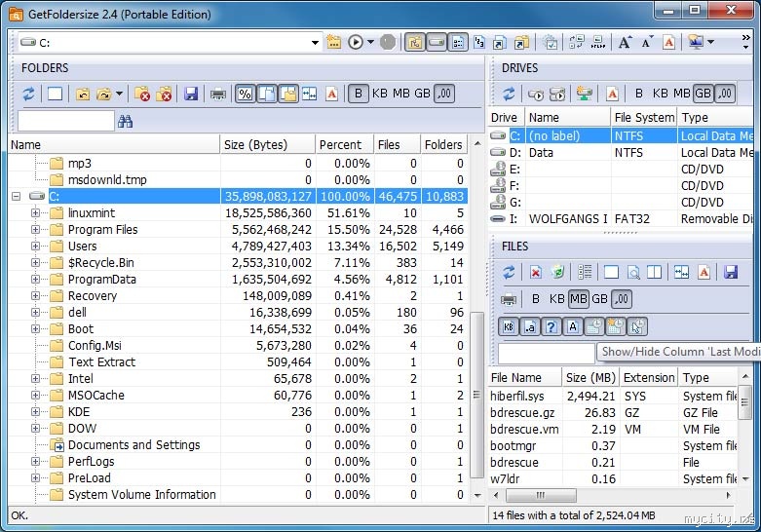Click the file preview magnifier icon in FILES

pos(633,272)
